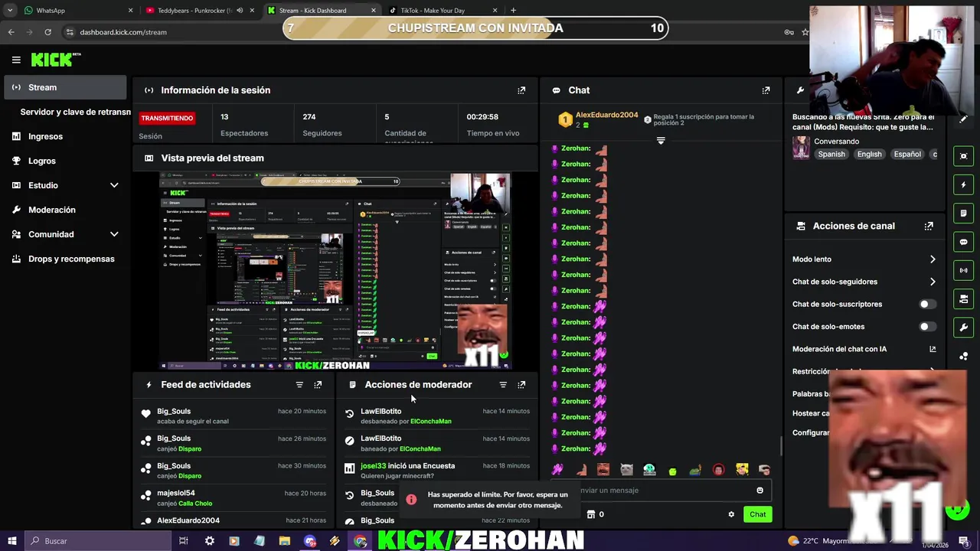Switch to TikTok Make Your Day tab
This screenshot has height=551, width=980.
(443, 11)
